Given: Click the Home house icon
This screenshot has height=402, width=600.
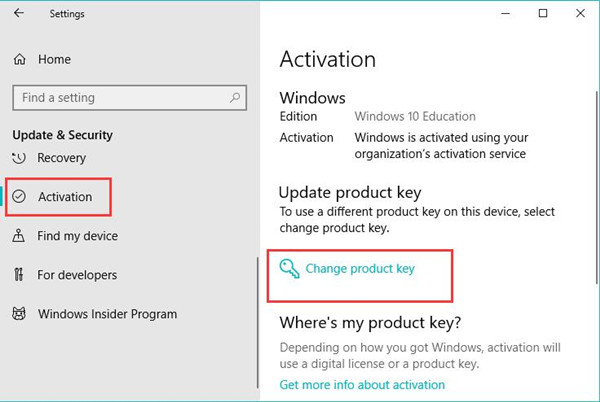Looking at the screenshot, I should tap(20, 59).
